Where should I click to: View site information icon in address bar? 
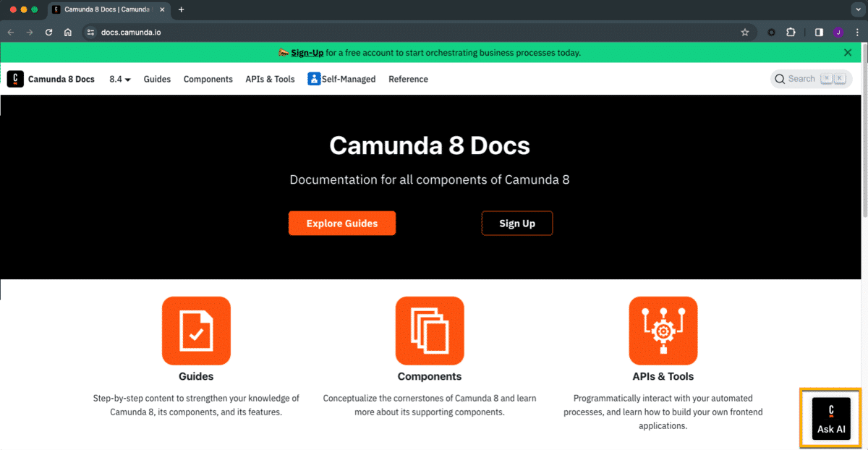[x=91, y=32]
